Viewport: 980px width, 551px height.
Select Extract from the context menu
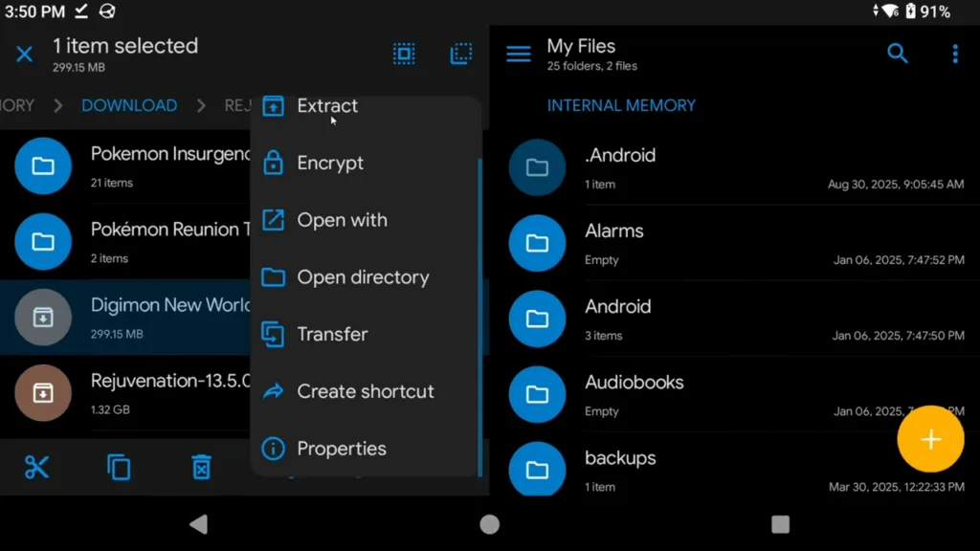tap(327, 105)
